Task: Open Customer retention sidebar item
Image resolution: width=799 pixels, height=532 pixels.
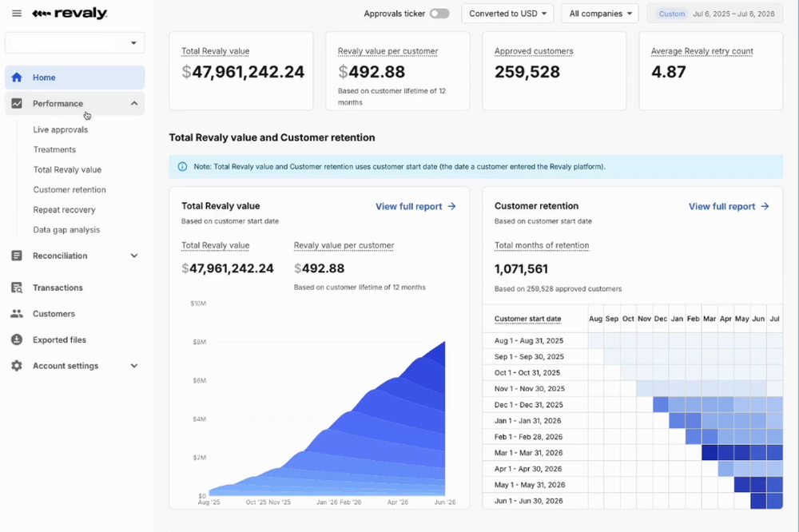Action: point(70,189)
